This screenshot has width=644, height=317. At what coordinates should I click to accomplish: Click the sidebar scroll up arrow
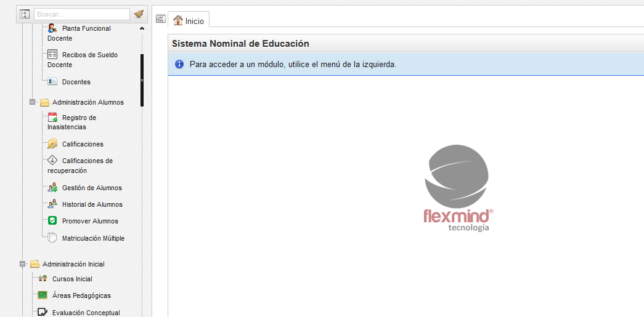(x=142, y=29)
